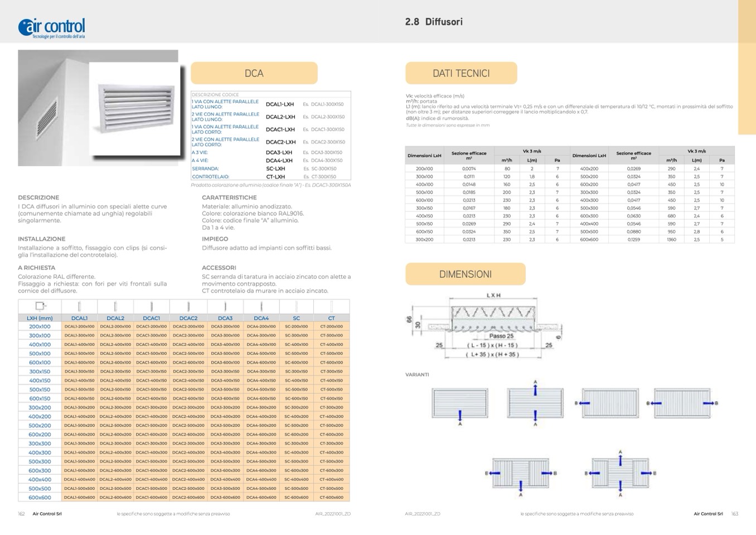Click the Air Control logo
This screenshot has width=756, height=535.
52,27
